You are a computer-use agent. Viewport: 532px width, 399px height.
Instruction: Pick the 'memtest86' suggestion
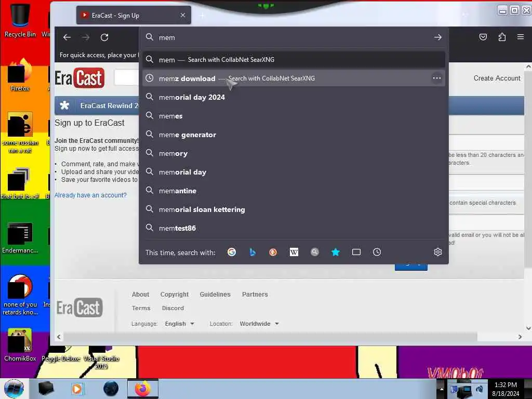294,228
